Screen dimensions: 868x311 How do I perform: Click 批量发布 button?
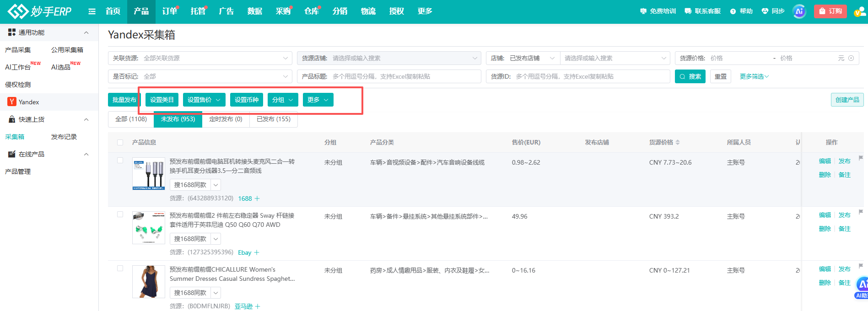tap(124, 100)
